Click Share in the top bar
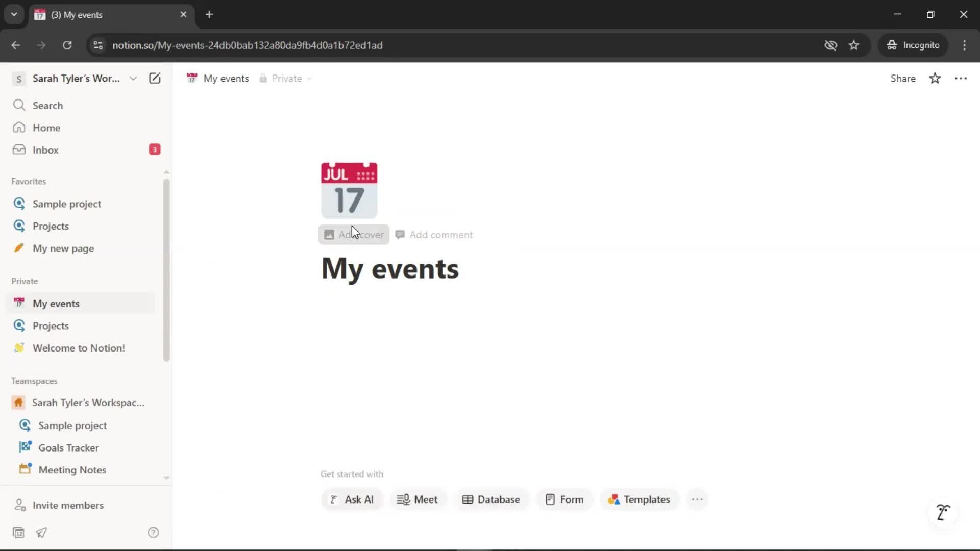980x551 pixels. pyautogui.click(x=903, y=78)
